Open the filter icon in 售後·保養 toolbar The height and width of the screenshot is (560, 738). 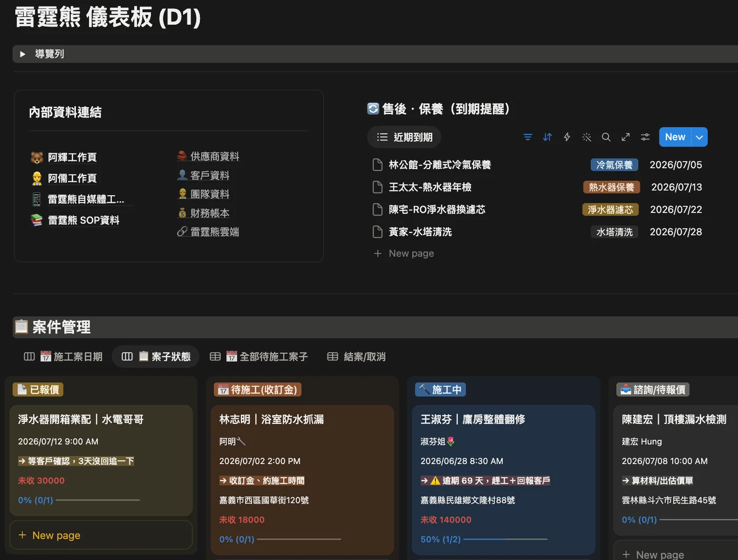[x=528, y=137]
